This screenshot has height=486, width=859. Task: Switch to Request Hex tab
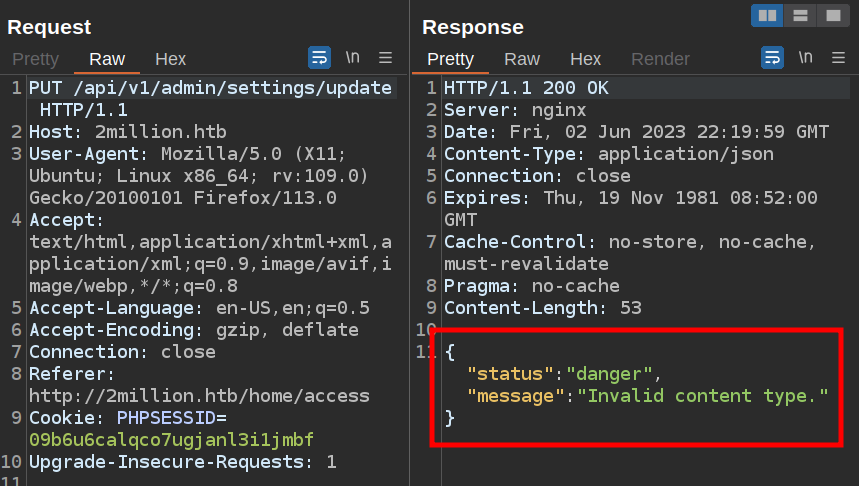pos(170,59)
